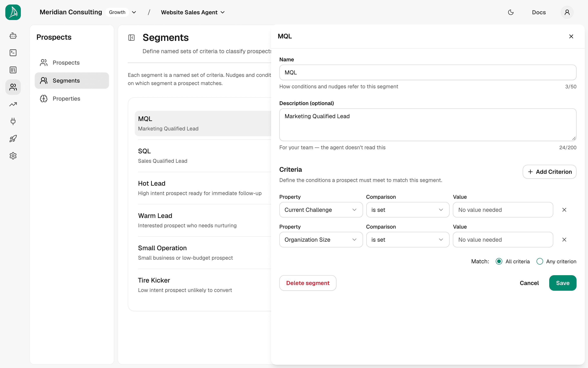This screenshot has height=368, width=588.
Task: Toggle dark mode moon icon
Action: [x=511, y=12]
